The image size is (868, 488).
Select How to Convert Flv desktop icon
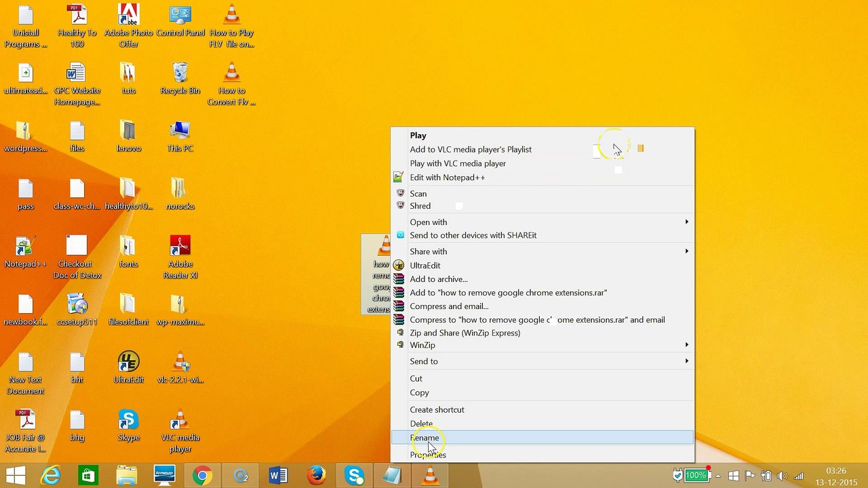coord(231,85)
